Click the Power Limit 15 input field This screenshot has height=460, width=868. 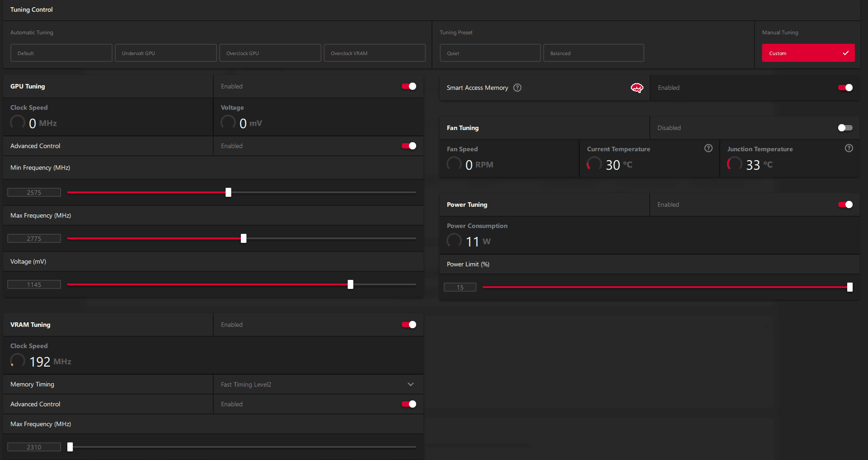460,287
